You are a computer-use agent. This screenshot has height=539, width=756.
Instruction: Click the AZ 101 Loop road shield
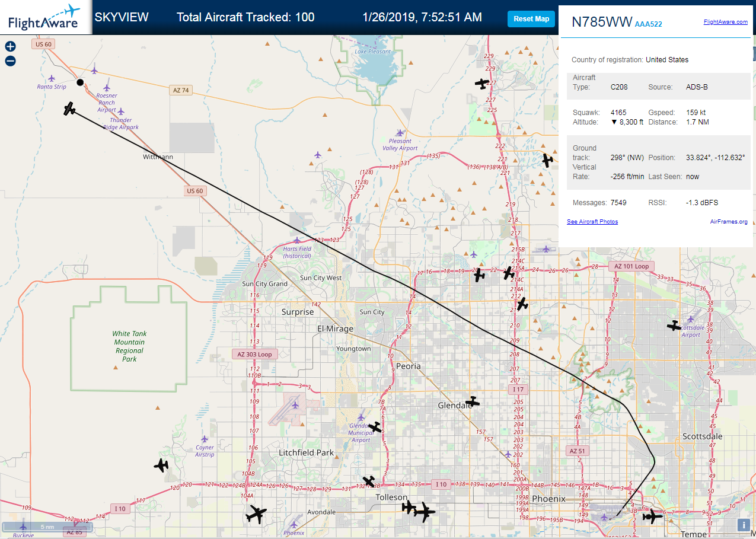point(631,266)
